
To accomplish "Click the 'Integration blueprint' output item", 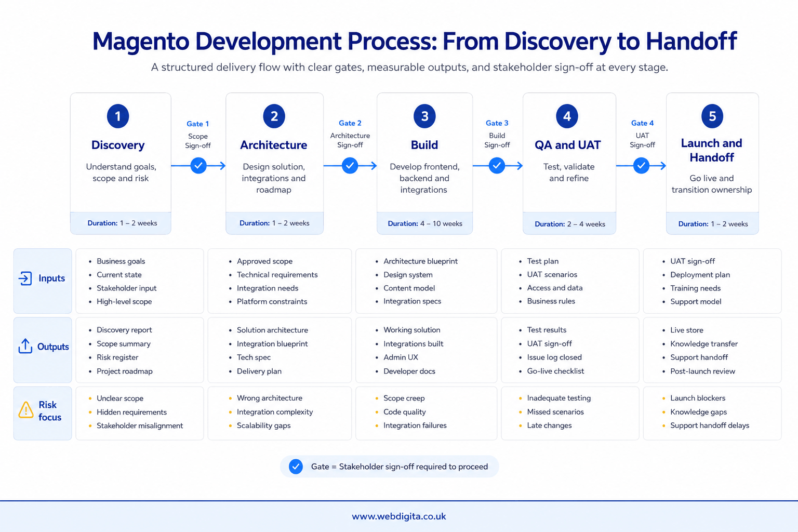I will tap(272, 344).
